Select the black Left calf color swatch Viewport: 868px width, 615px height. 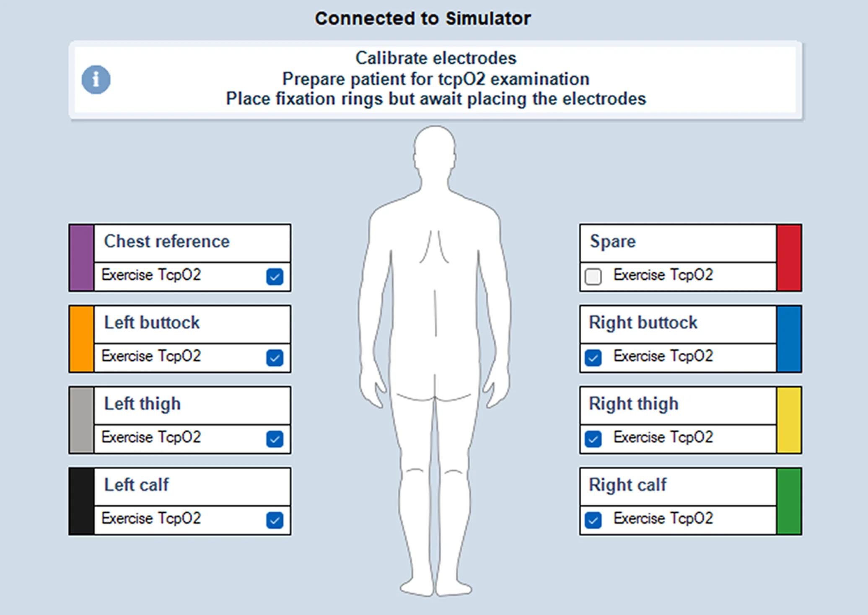pyautogui.click(x=81, y=501)
